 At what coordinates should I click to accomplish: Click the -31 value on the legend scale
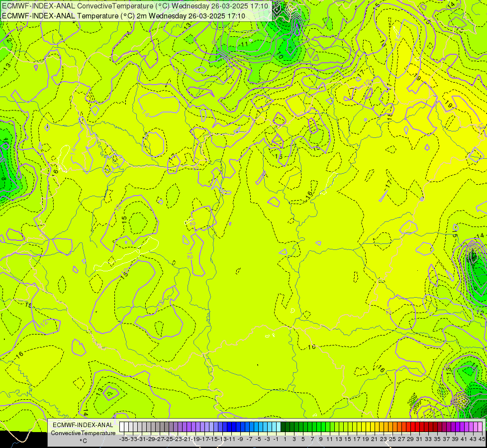[142, 439]
